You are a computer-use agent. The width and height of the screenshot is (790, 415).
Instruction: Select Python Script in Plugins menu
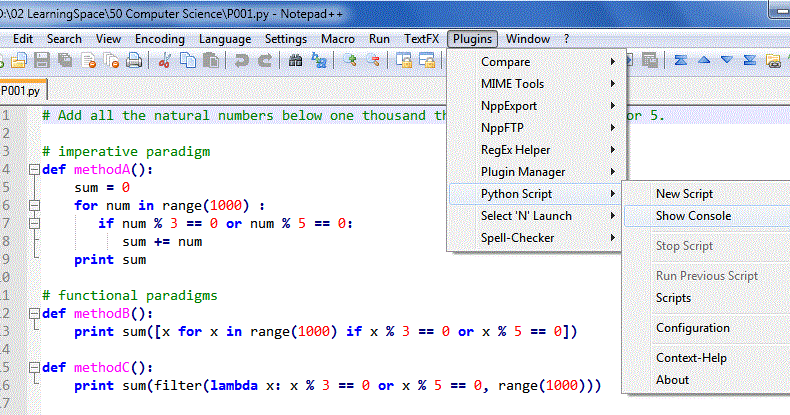pyautogui.click(x=536, y=194)
